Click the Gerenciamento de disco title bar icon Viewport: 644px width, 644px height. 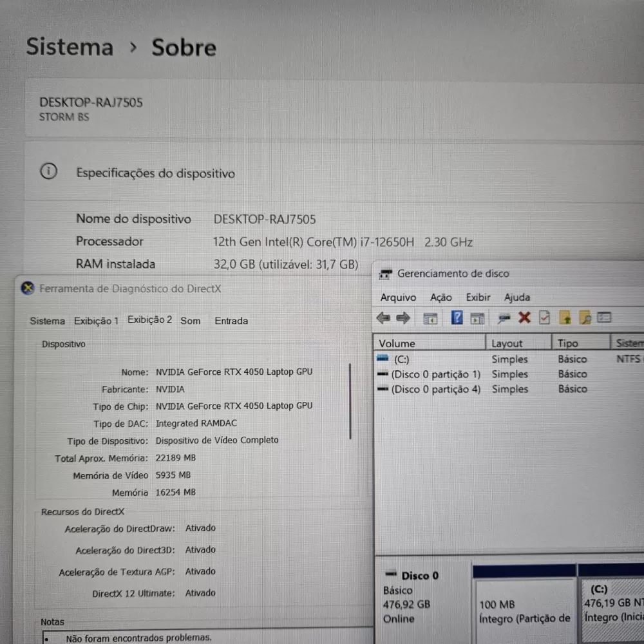pos(385,274)
